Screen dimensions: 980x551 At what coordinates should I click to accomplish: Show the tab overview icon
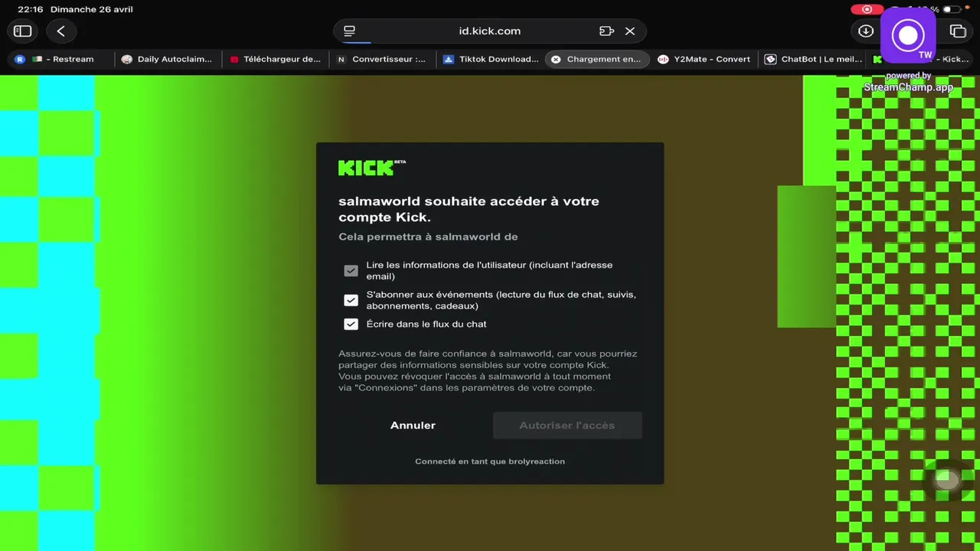pos(958,31)
